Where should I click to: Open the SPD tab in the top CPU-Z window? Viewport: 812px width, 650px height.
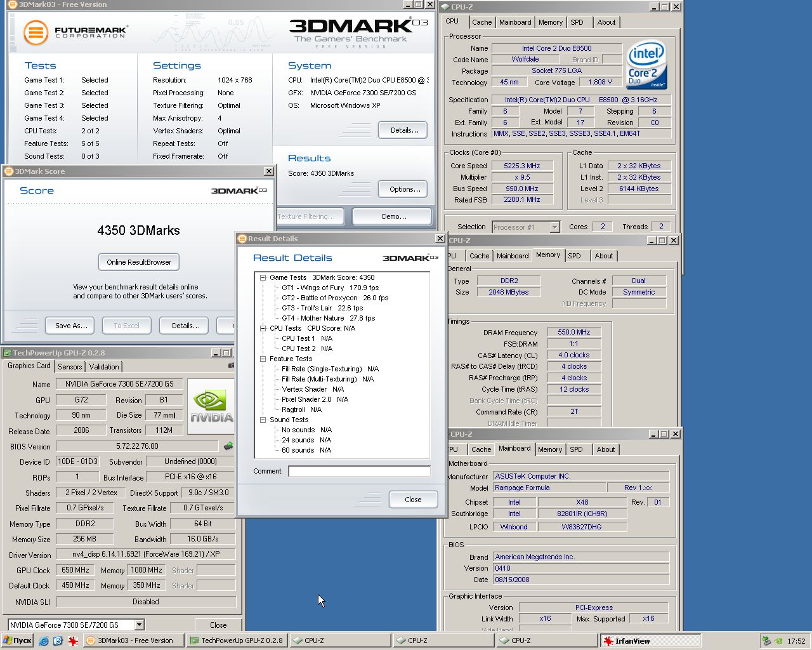(x=577, y=22)
